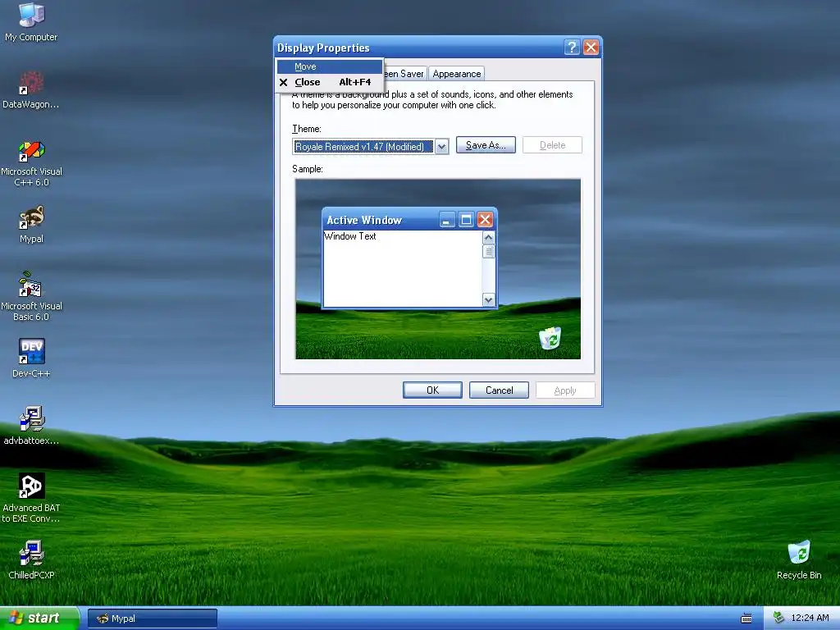Select the advbattoex installer icon

click(31, 426)
